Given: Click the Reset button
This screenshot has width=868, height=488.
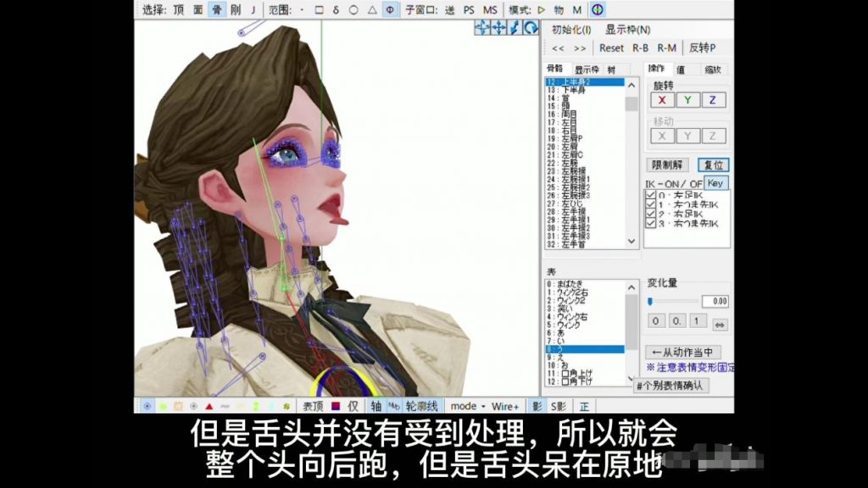Looking at the screenshot, I should point(611,48).
